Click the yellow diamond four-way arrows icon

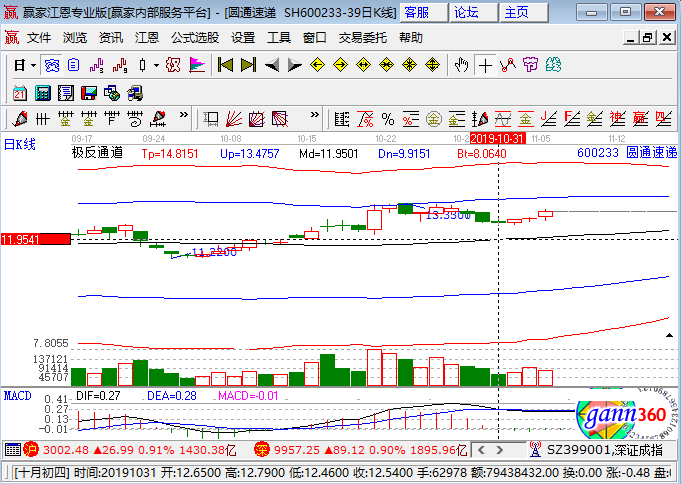410,65
